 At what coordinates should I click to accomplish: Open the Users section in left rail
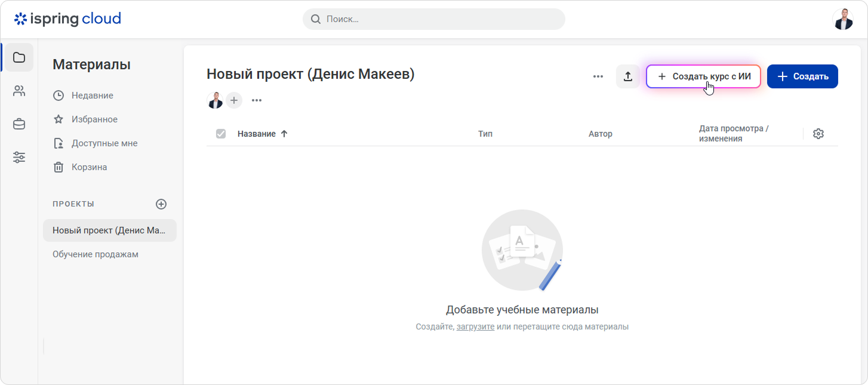pos(19,91)
